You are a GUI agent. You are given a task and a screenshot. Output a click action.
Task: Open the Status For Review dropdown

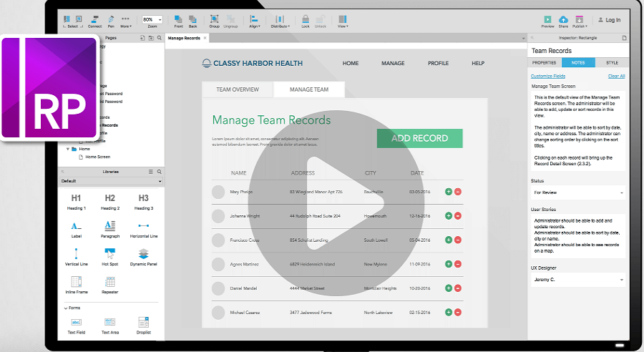(578, 192)
